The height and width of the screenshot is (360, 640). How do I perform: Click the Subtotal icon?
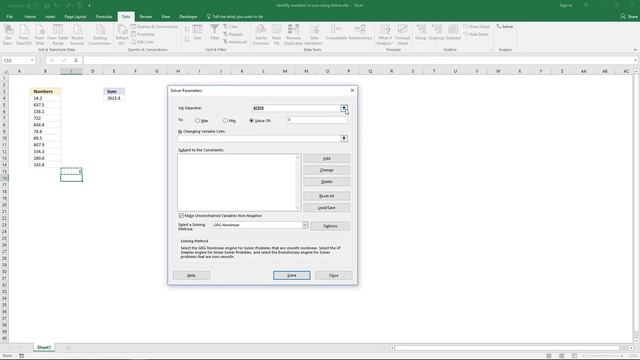tap(453, 33)
